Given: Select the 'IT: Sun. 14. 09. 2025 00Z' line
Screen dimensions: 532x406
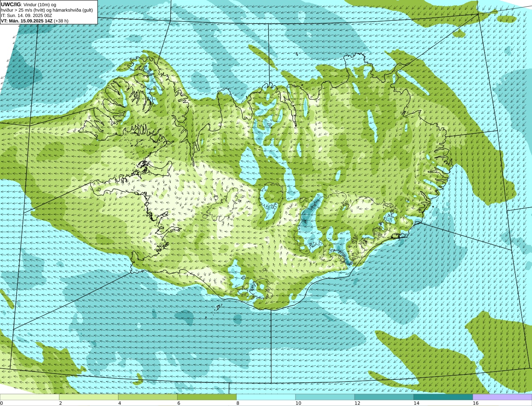Looking at the screenshot, I should click(x=26, y=15).
